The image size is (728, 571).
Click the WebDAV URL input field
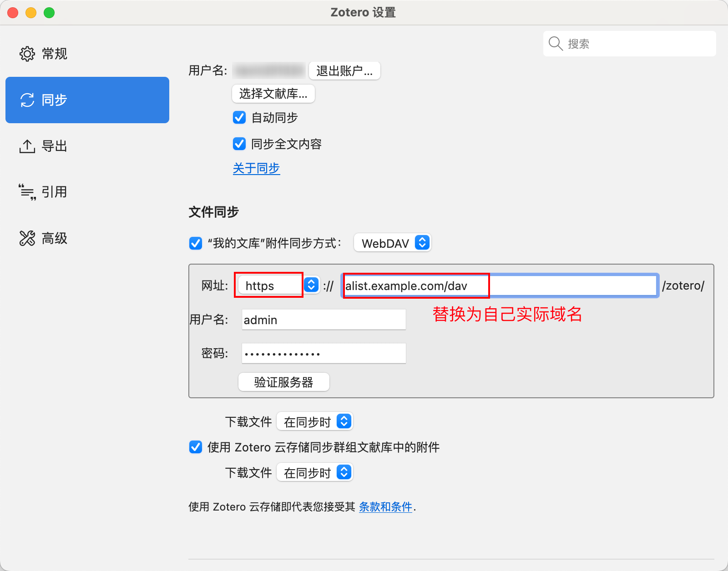pos(500,285)
